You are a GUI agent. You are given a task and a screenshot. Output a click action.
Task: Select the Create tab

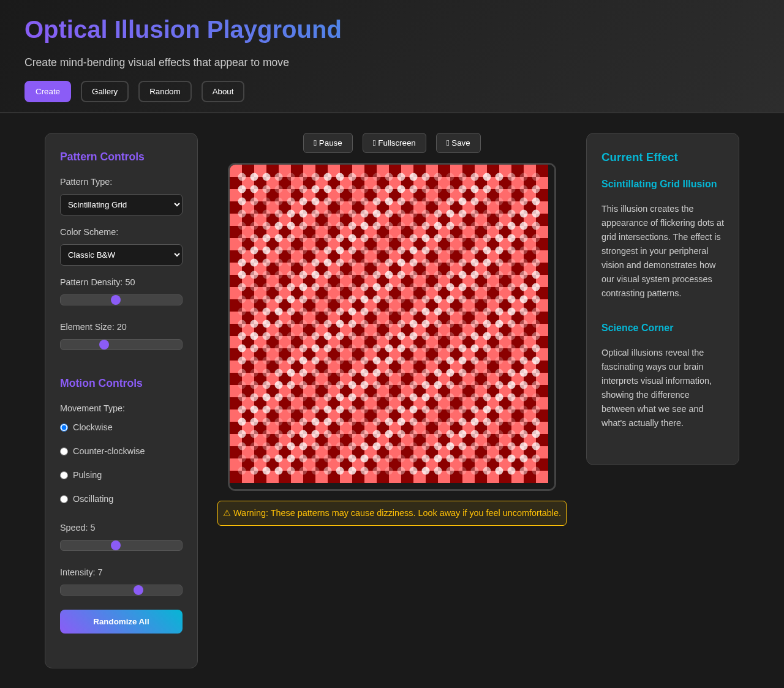47,91
